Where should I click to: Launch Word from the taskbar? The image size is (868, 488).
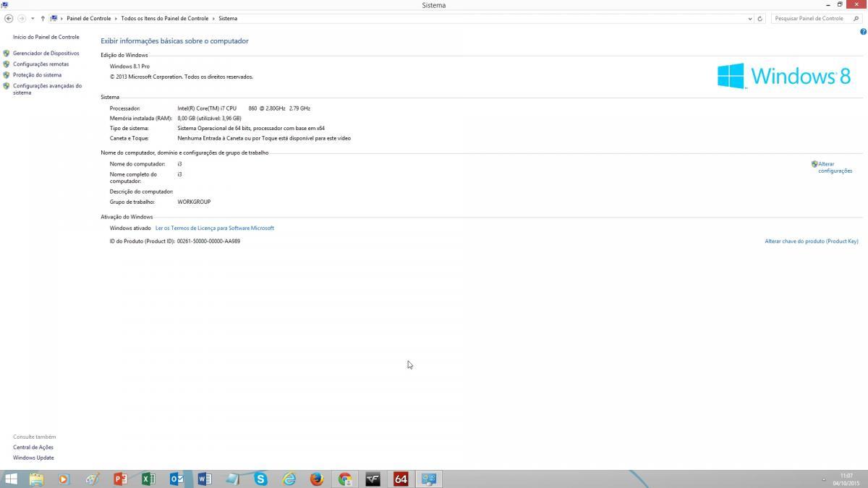[204, 479]
